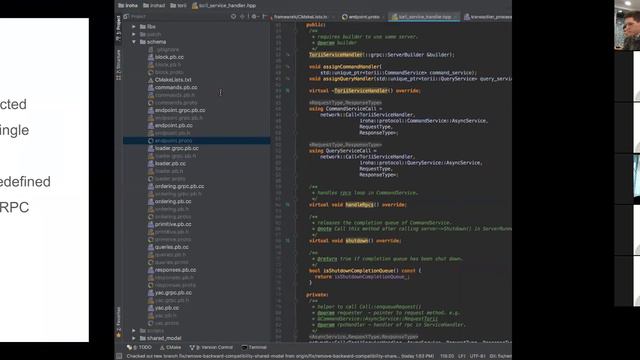Click the gutter override icon next to shutdown
This screenshot has width=640, height=360.
pos(288,241)
